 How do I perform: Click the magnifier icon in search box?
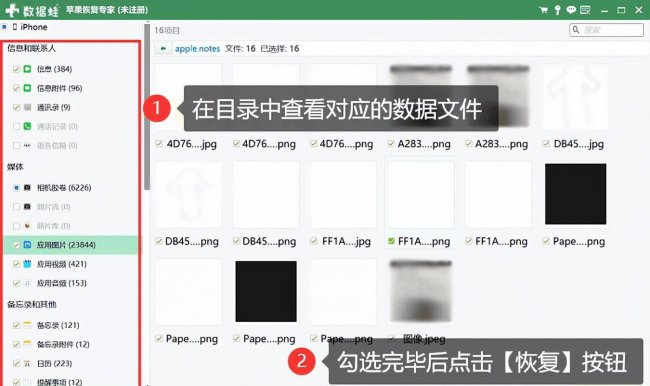[x=576, y=29]
